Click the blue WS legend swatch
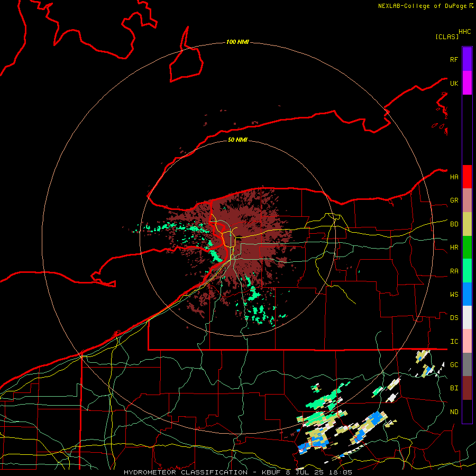476x476 pixels. (467, 294)
